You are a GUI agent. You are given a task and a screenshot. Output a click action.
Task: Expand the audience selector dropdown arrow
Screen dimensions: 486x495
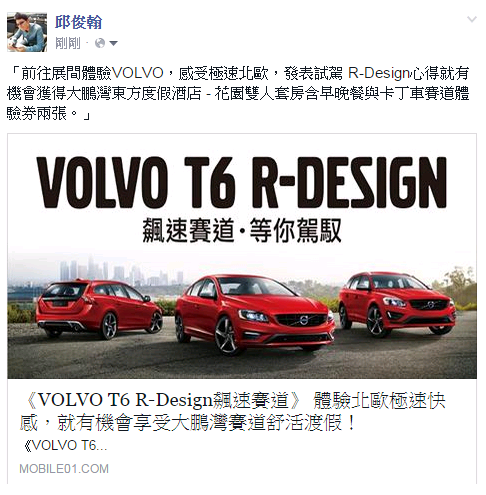[x=113, y=43]
